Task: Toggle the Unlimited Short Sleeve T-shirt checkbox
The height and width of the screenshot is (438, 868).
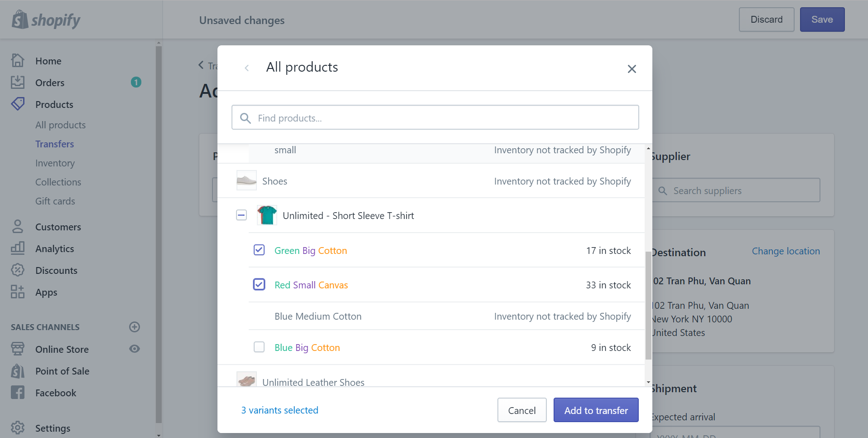Action: 241,215
